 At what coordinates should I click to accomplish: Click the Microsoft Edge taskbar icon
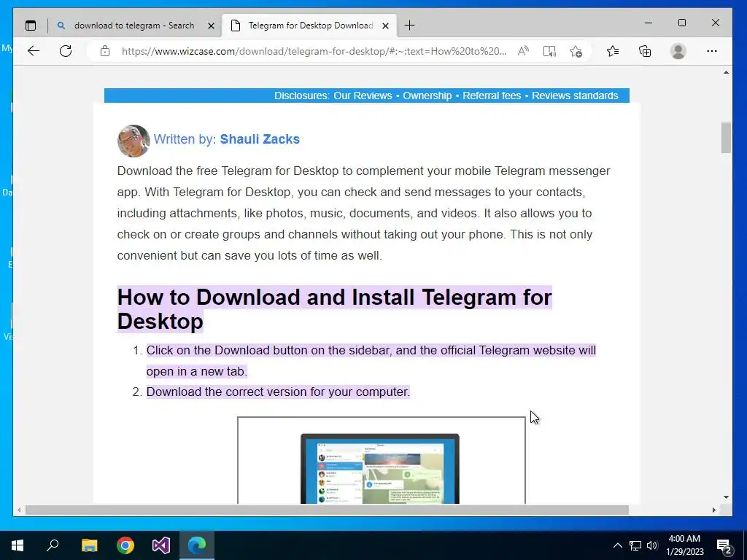[x=197, y=545]
